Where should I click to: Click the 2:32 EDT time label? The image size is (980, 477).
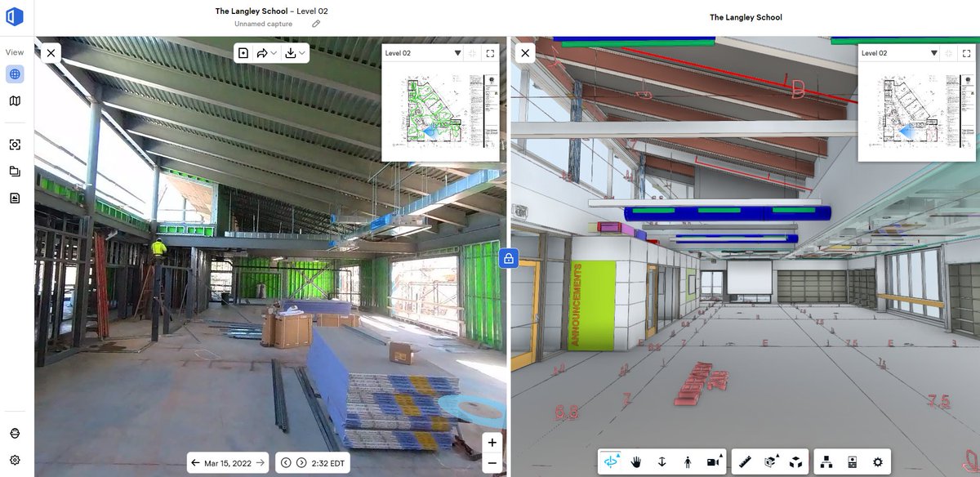click(x=328, y=463)
